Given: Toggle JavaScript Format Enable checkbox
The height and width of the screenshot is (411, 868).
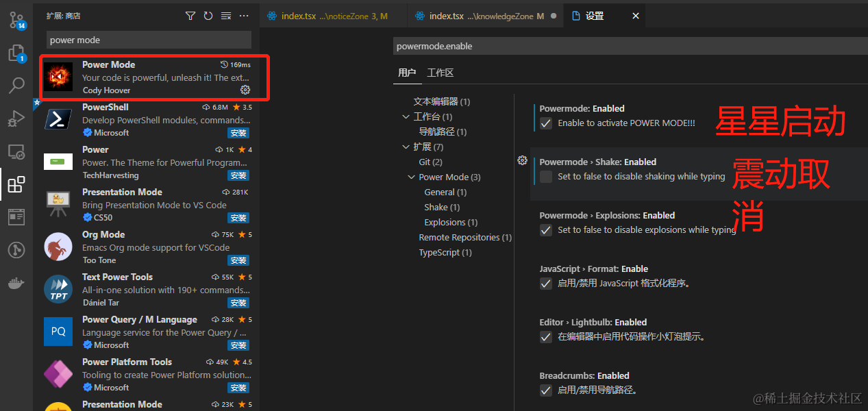Looking at the screenshot, I should [546, 284].
